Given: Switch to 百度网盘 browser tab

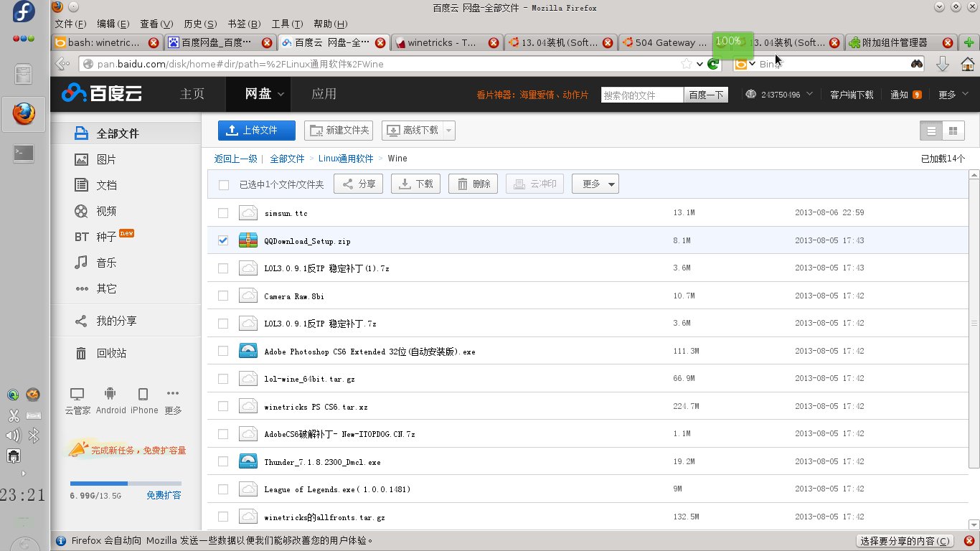Looking at the screenshot, I should pyautogui.click(x=220, y=42).
